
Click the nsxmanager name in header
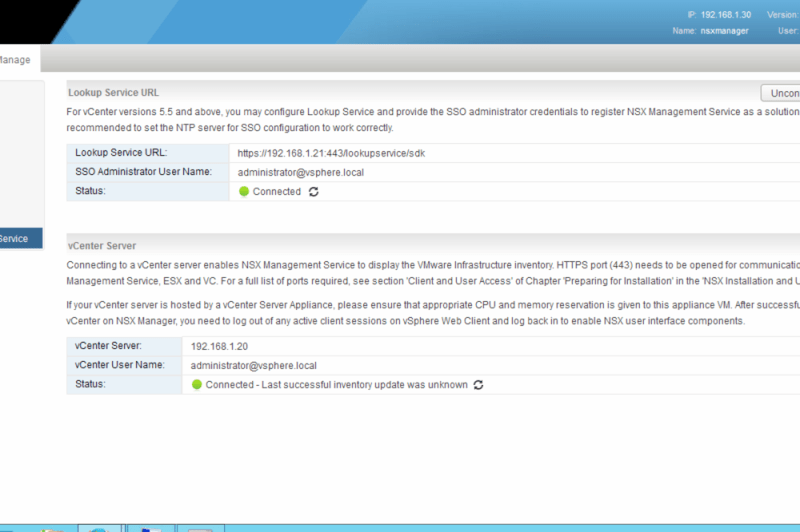724,31
